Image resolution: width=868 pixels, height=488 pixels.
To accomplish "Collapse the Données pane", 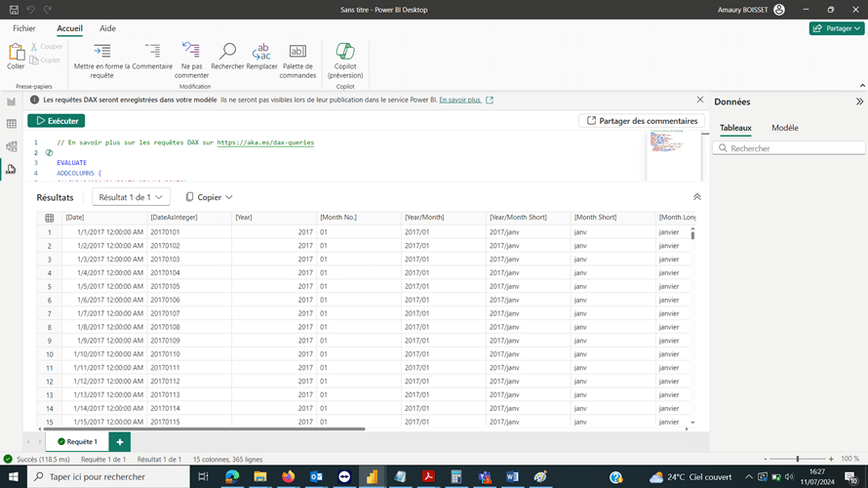I will click(859, 102).
